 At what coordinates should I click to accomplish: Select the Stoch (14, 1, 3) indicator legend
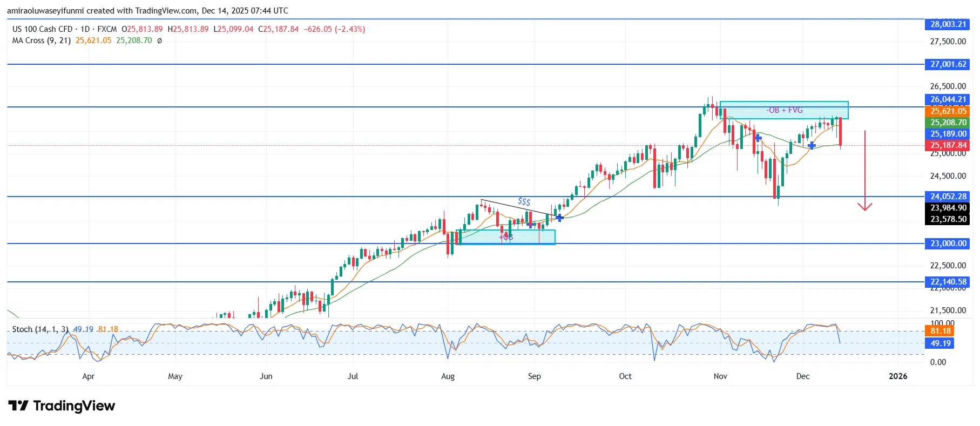coord(40,329)
